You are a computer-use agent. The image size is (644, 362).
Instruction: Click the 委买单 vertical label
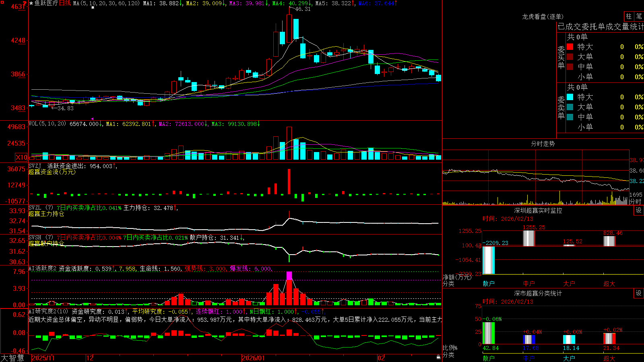click(561, 57)
